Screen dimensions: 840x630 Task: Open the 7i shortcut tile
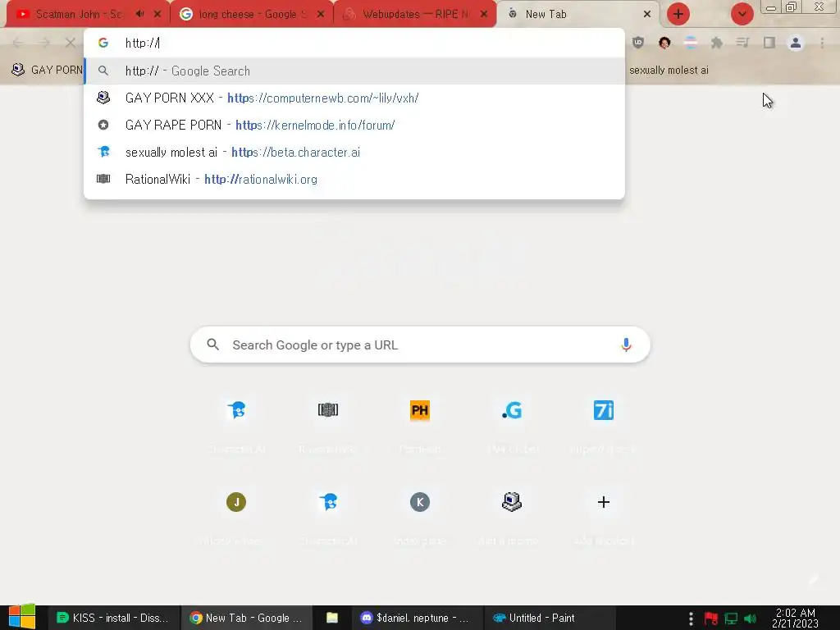603,410
